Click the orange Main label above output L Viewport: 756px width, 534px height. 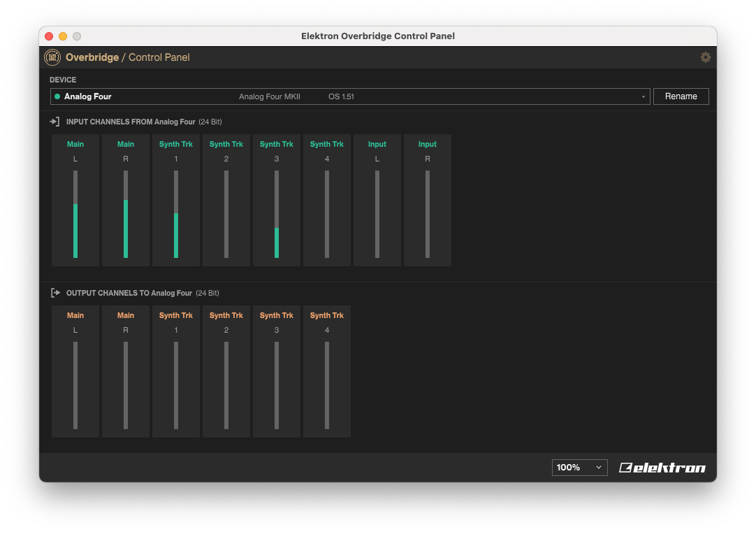coord(75,315)
